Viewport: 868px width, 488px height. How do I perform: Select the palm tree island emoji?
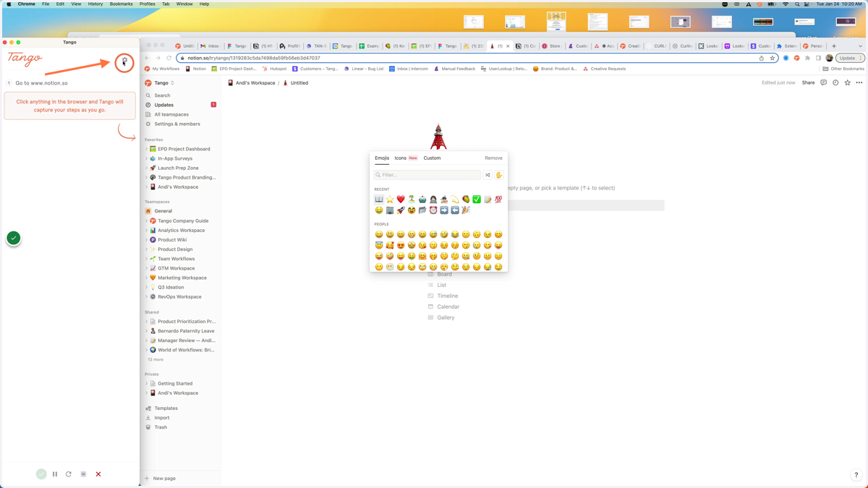click(412, 200)
